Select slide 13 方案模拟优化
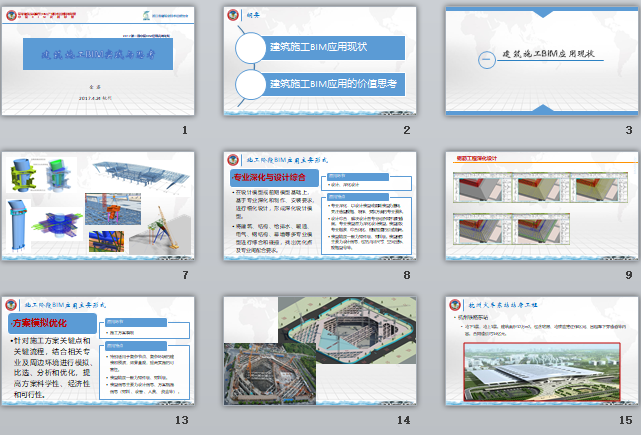641x435 pixels. [98, 351]
